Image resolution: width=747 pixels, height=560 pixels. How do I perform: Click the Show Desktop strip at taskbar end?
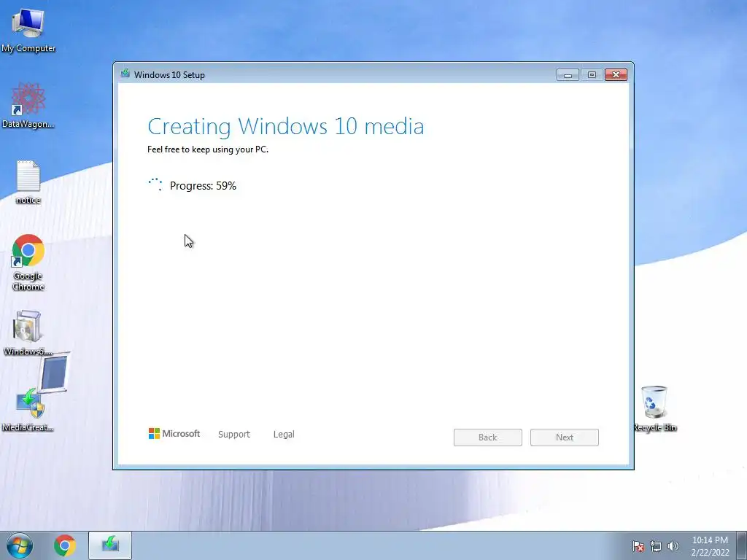[742, 545]
